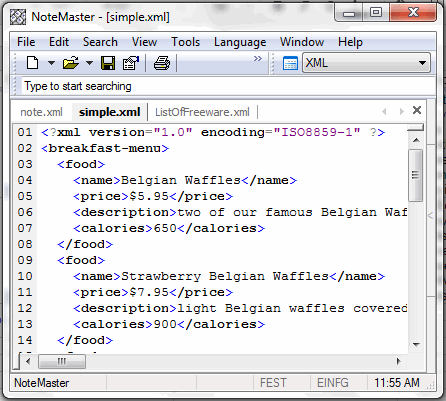
Task: Save the file with floppy disk icon
Action: 108,63
